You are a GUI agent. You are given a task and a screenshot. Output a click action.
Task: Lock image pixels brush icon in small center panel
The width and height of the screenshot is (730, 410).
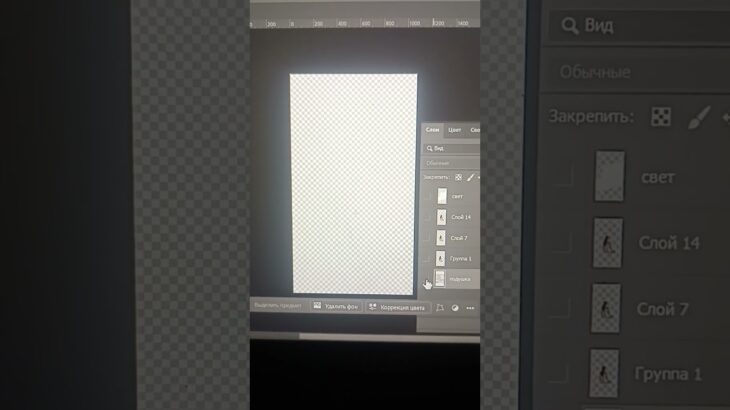[x=470, y=177]
